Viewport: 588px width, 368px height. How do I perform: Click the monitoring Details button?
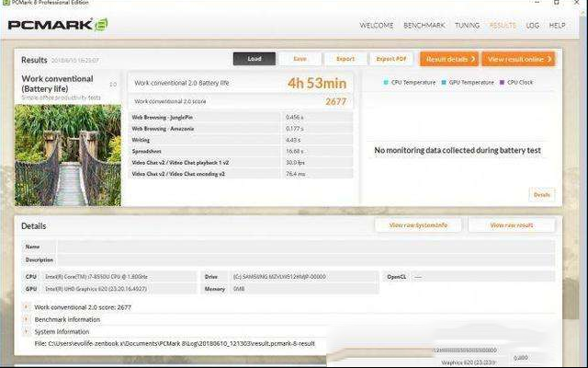542,195
